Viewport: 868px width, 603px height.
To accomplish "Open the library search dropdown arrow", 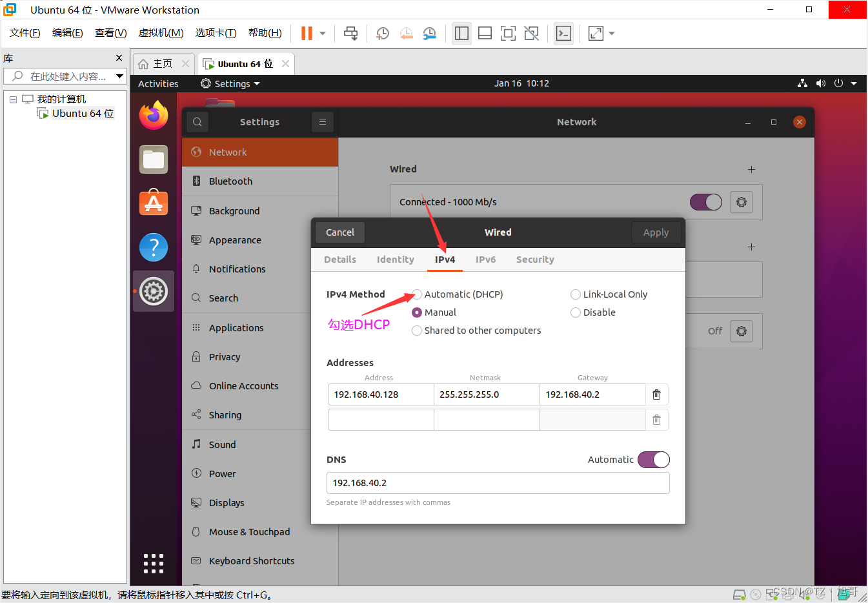I will (119, 76).
